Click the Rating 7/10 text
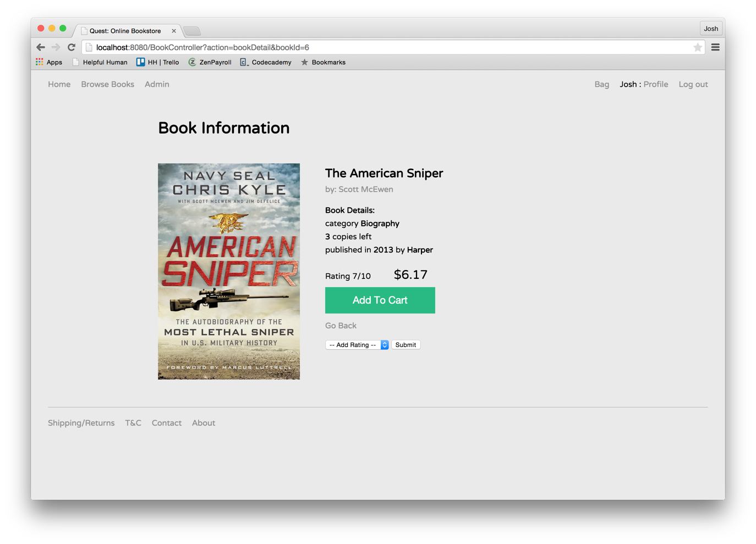The image size is (756, 544). tap(348, 276)
